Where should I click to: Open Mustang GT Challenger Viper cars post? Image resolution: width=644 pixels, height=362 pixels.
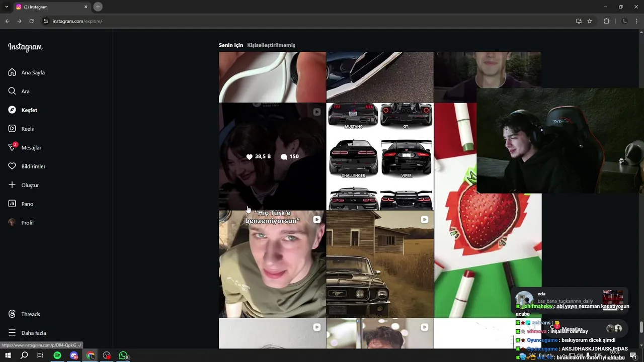[380, 156]
